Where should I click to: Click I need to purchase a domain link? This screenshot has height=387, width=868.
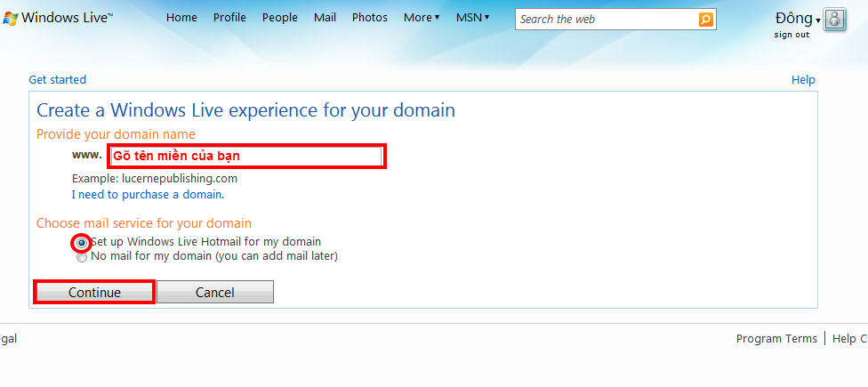pyautogui.click(x=148, y=194)
